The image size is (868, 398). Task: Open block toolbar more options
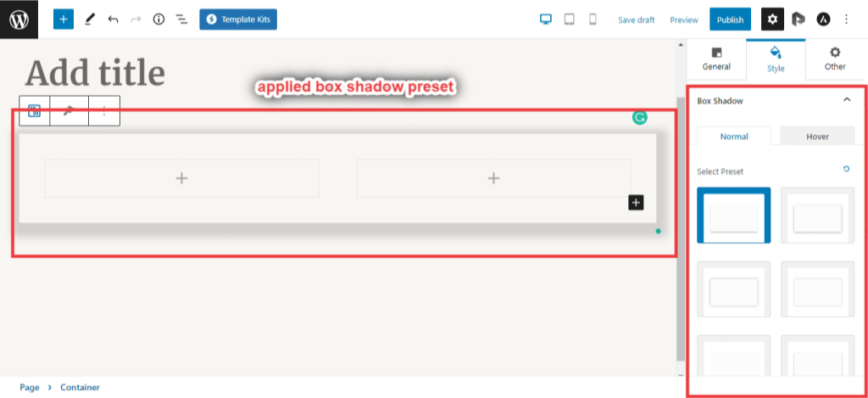pos(104,111)
